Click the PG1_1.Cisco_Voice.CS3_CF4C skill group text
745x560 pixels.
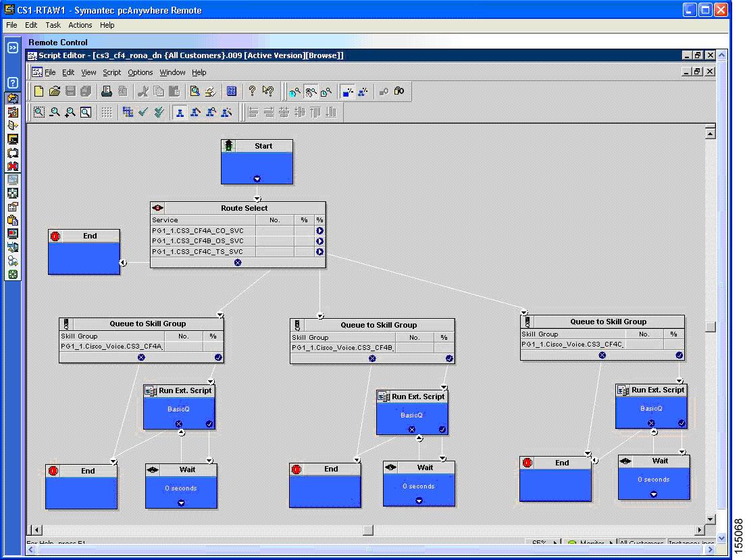pos(573,345)
